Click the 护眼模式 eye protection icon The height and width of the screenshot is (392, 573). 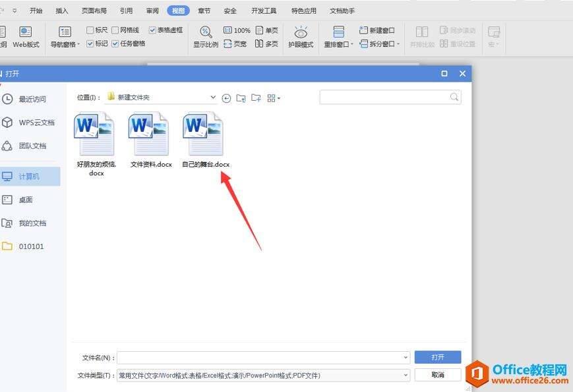click(301, 32)
